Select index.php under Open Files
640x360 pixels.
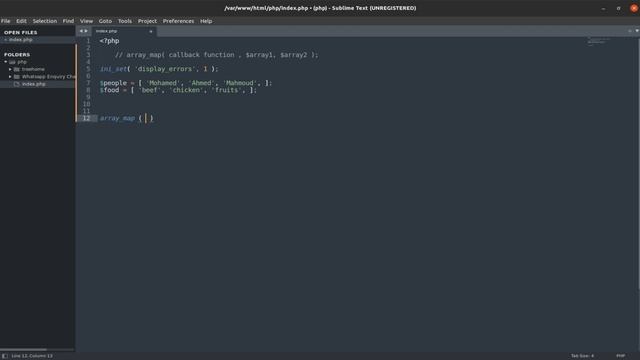(38, 40)
